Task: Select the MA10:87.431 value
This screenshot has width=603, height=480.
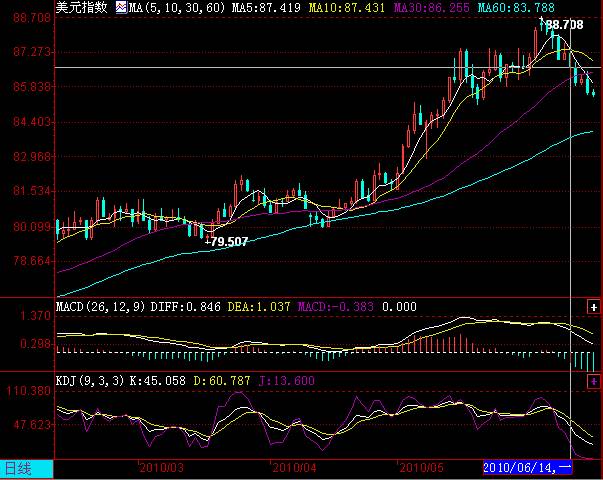Action: (347, 7)
